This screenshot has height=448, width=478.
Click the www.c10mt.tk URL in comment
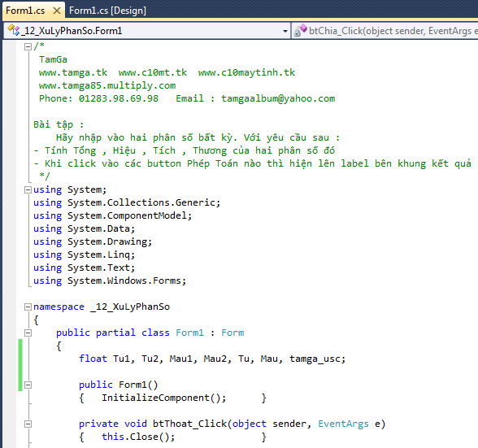point(153,72)
